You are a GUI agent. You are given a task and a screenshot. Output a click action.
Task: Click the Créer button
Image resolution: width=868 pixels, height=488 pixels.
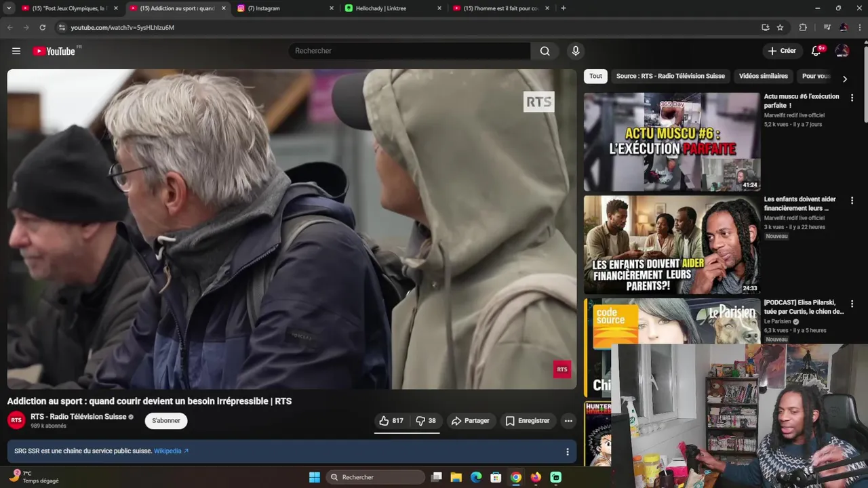(x=782, y=51)
